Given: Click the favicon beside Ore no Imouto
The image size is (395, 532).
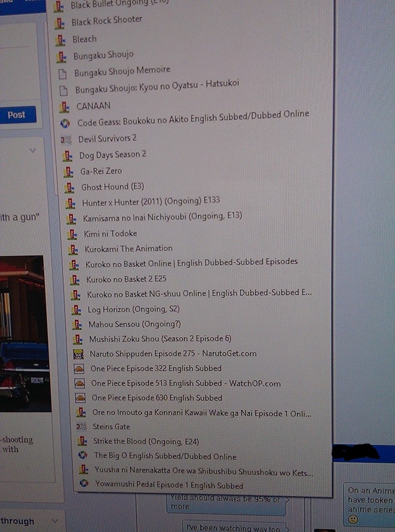Looking at the screenshot, I should (81, 412).
